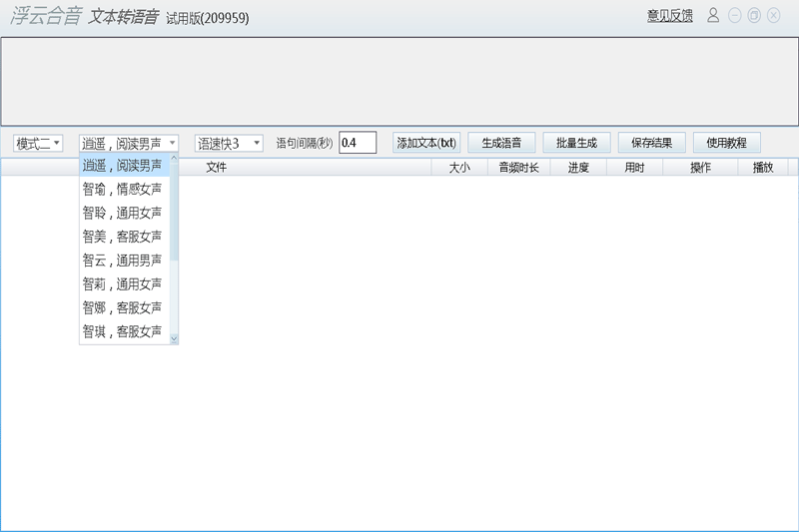Click the voice list scrollbar thumb

174,212
